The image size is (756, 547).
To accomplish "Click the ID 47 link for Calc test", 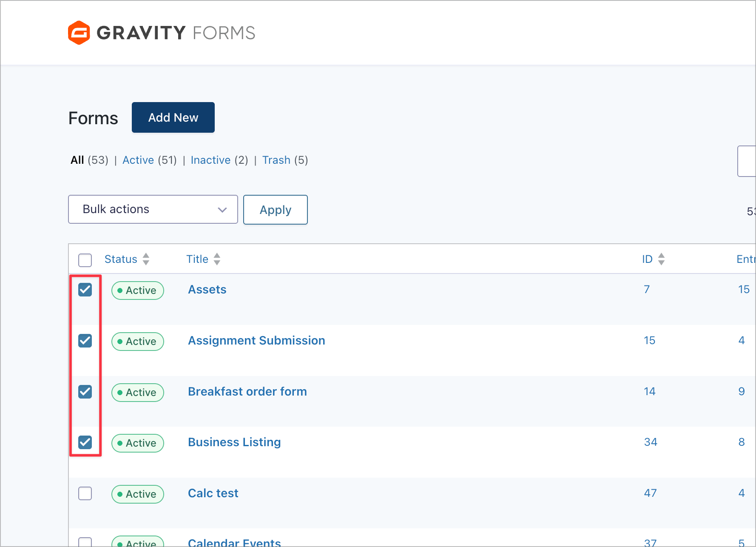I will (651, 493).
